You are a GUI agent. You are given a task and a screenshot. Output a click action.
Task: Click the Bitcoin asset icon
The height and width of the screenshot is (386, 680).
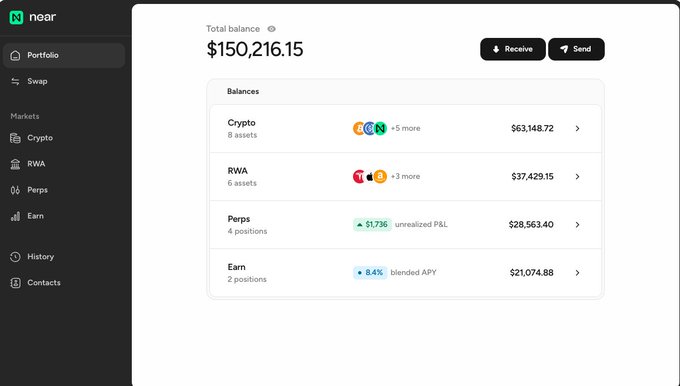click(x=358, y=128)
